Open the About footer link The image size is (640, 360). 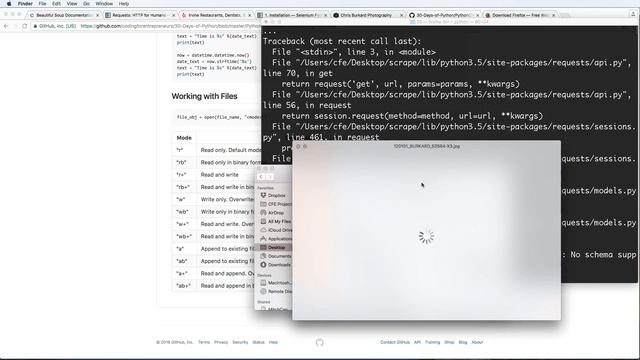point(477,342)
